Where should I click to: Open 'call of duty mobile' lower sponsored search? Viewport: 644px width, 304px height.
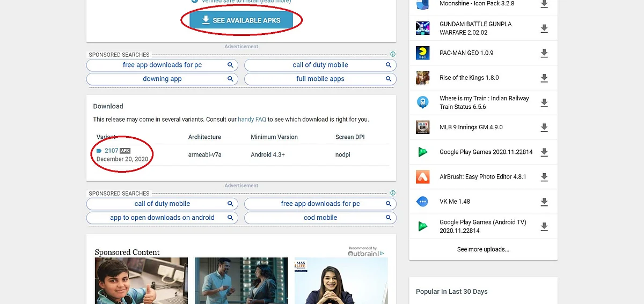click(162, 204)
